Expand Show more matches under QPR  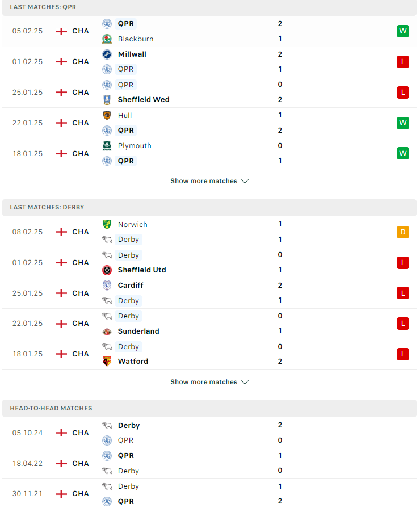click(x=204, y=181)
